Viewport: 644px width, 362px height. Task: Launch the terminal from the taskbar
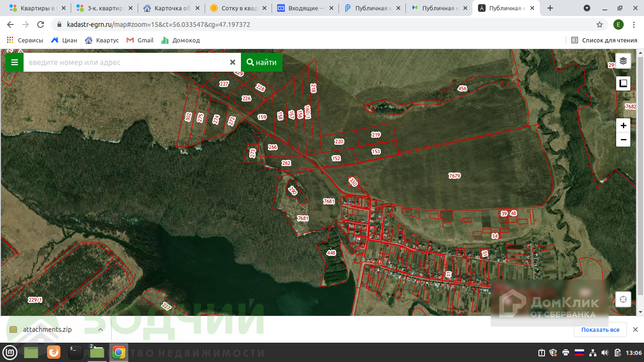click(x=75, y=352)
